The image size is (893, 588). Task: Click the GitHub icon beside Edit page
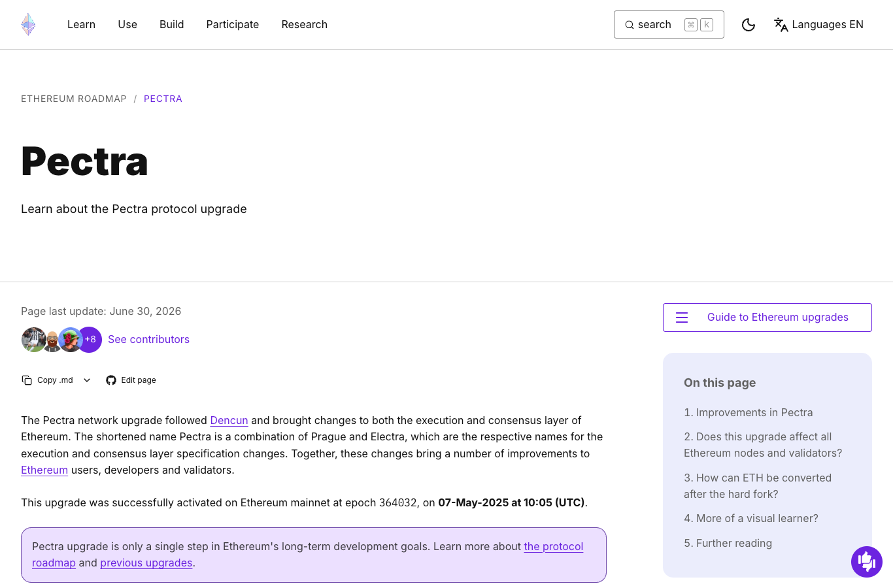click(x=111, y=380)
